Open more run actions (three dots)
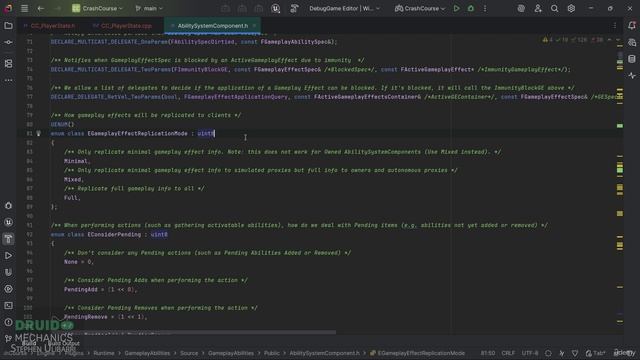640x360 pixels. 485,8
